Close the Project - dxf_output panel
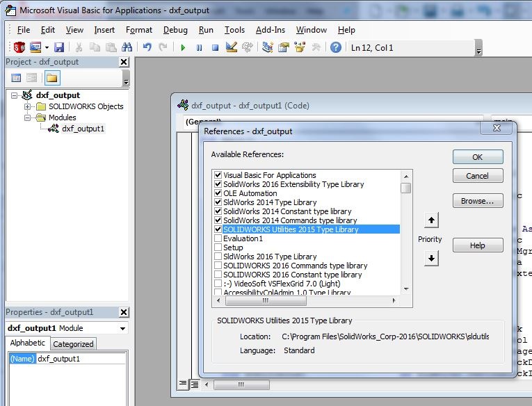532x406 pixels. coord(124,62)
